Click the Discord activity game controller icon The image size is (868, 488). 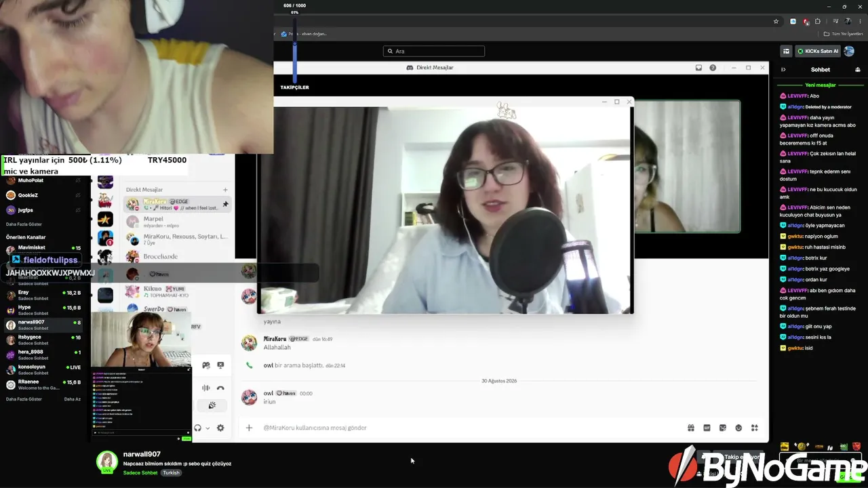click(206, 365)
